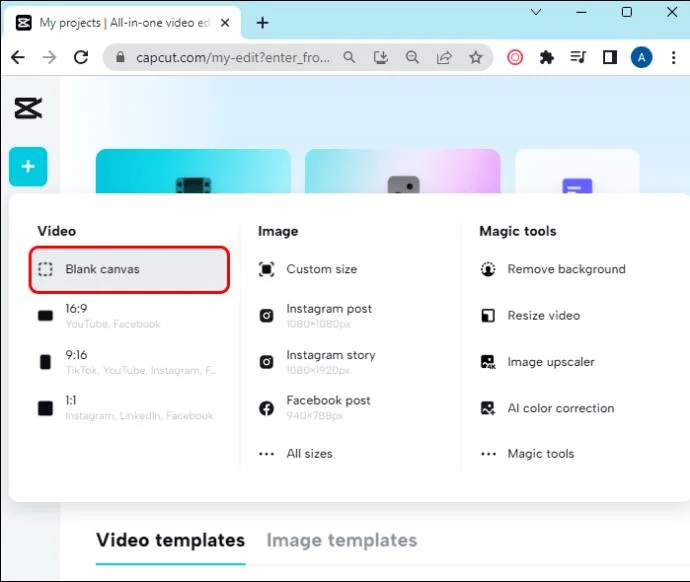This screenshot has width=690, height=582.
Task: Switch to Image templates tab
Action: click(x=342, y=541)
